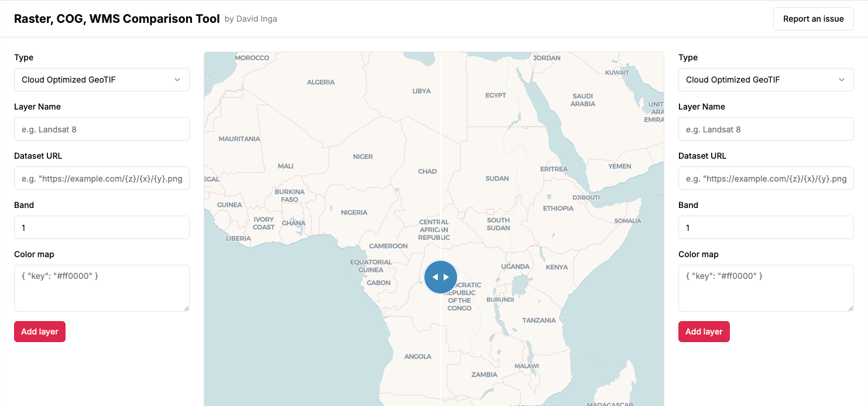Click the left Add layer button

tap(40, 332)
